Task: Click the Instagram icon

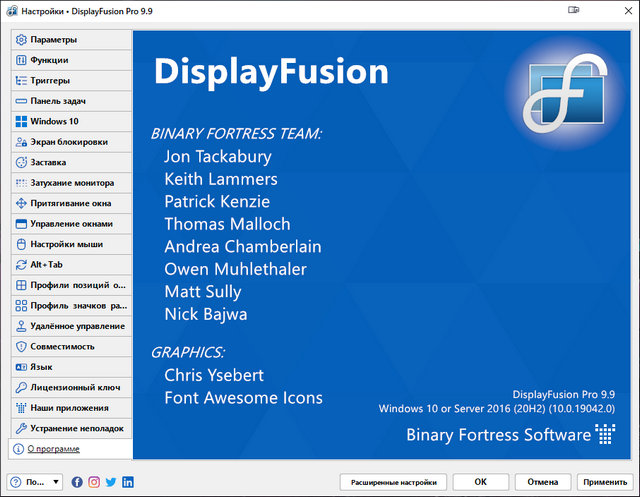Action: tap(94, 482)
